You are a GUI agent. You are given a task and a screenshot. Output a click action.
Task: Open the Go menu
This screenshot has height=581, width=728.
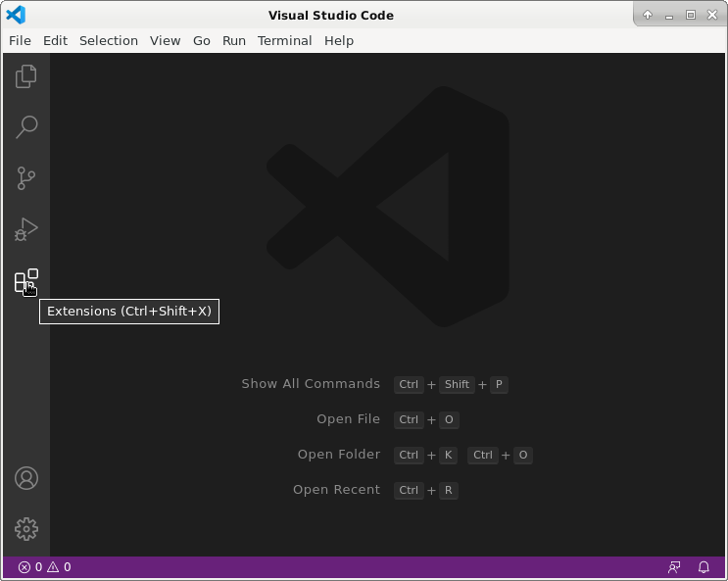point(202,41)
